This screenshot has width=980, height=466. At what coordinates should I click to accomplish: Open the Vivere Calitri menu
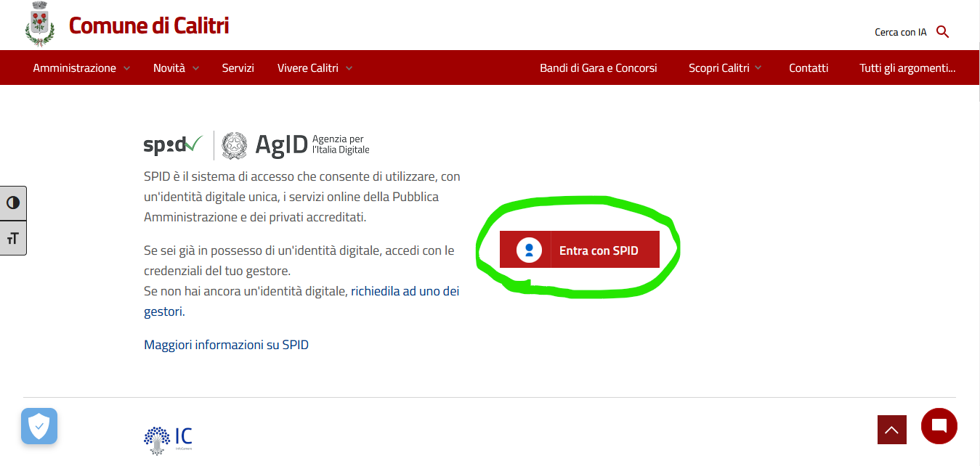[308, 68]
